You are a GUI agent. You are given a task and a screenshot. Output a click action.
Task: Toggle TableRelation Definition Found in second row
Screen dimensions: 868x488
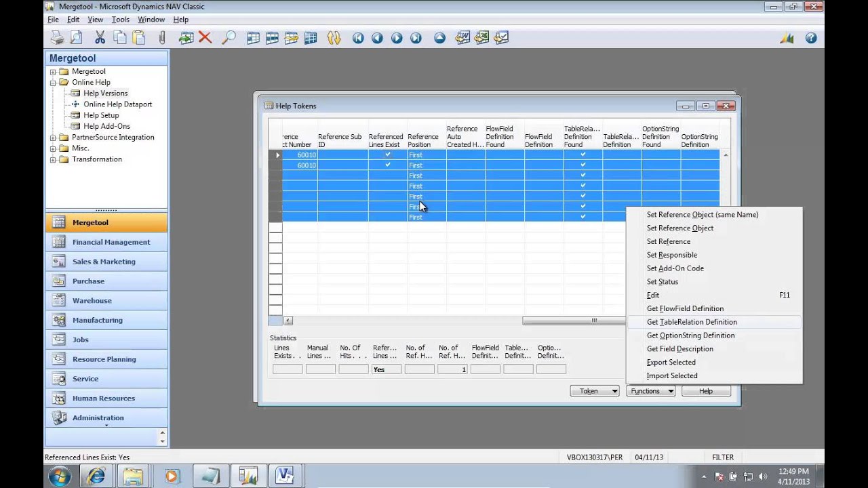point(583,165)
